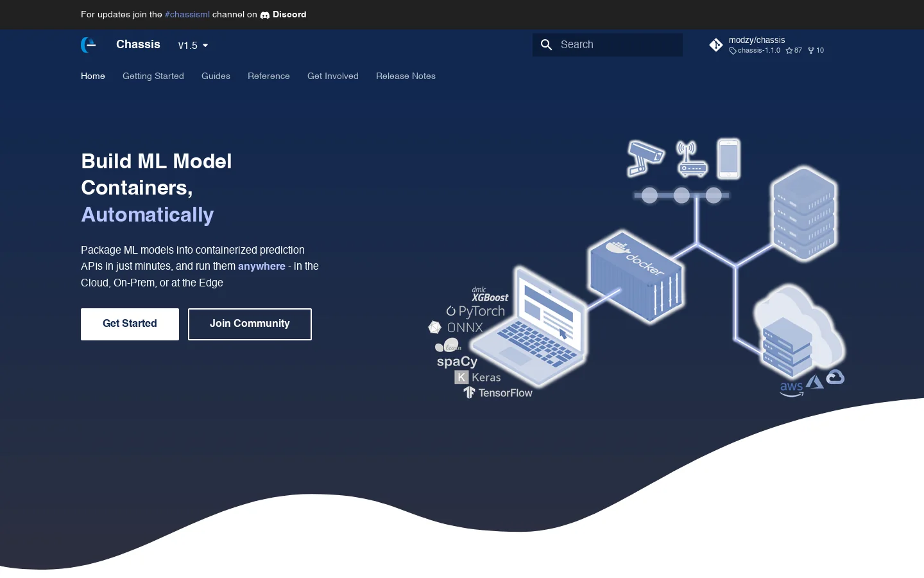Click the smartphone icon in illustration
Viewport: 924px width, 578px height.
728,159
